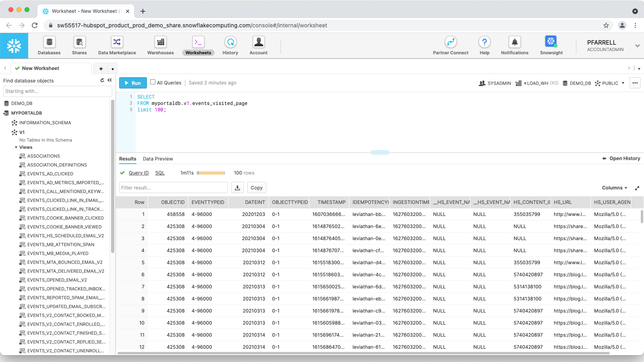Enable the All Queries checkbox
644x362 pixels.
click(x=153, y=82)
